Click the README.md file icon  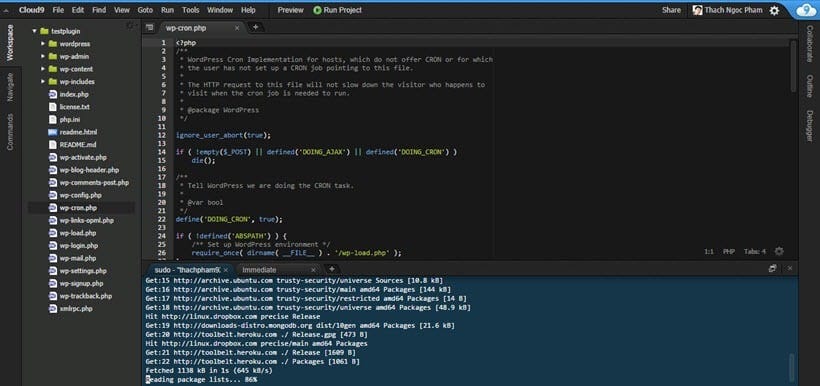click(53, 144)
